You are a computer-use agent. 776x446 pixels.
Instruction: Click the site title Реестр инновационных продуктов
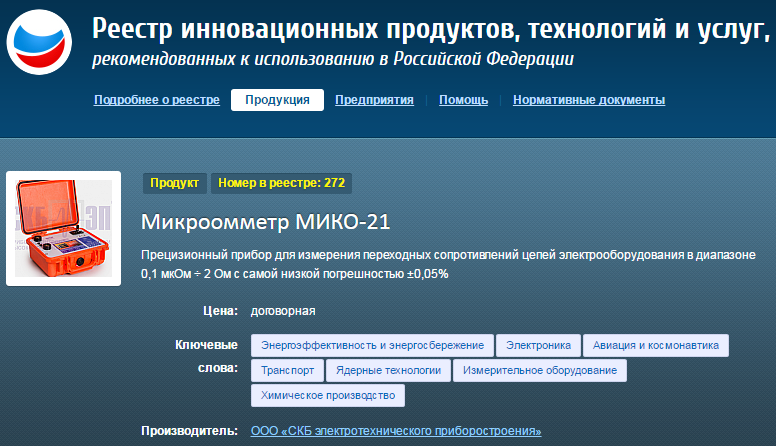(x=431, y=29)
